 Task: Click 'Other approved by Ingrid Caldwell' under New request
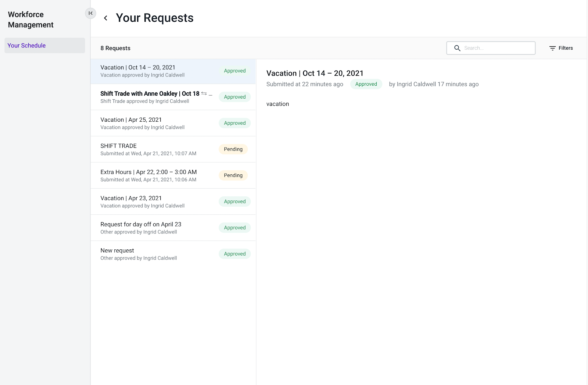click(x=139, y=258)
